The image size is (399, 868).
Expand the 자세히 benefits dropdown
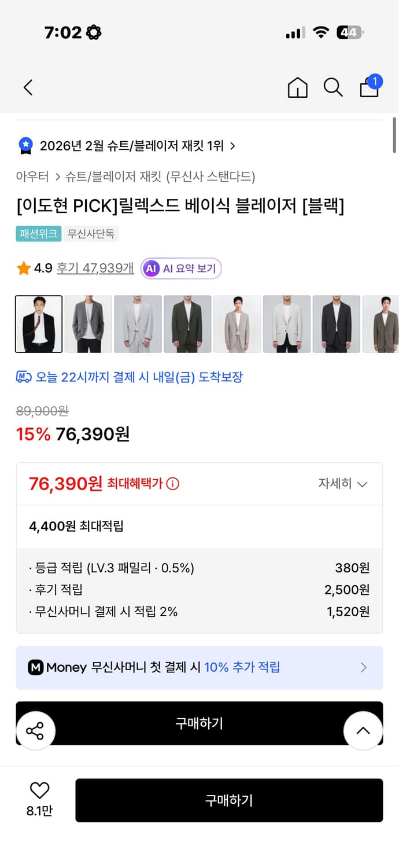click(x=345, y=484)
